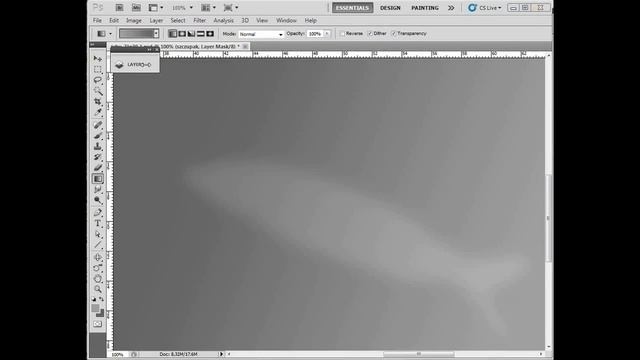
Task: Select the Move tool
Action: click(x=98, y=59)
